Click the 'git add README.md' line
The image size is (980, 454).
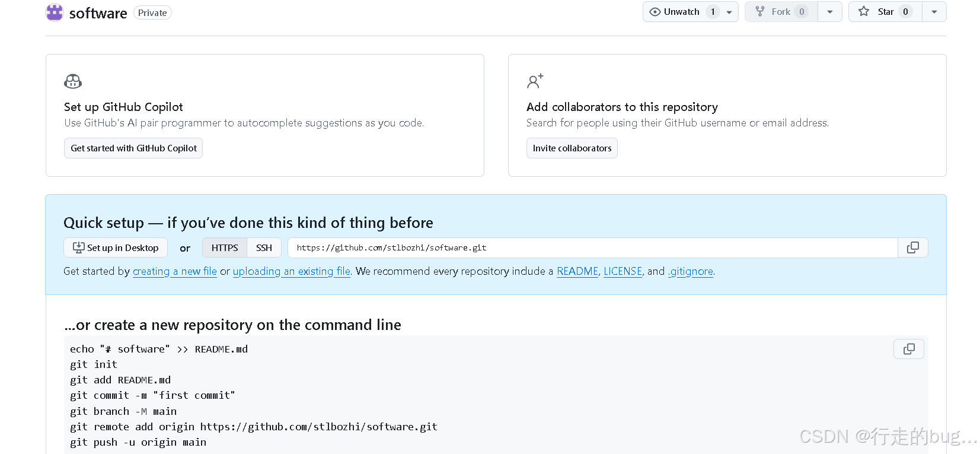click(x=120, y=380)
